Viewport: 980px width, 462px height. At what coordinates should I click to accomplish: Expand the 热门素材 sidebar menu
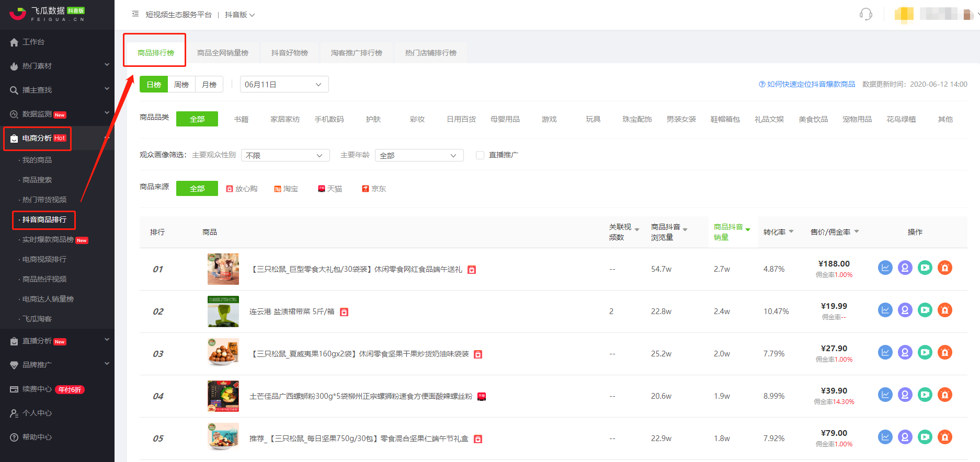click(57, 66)
